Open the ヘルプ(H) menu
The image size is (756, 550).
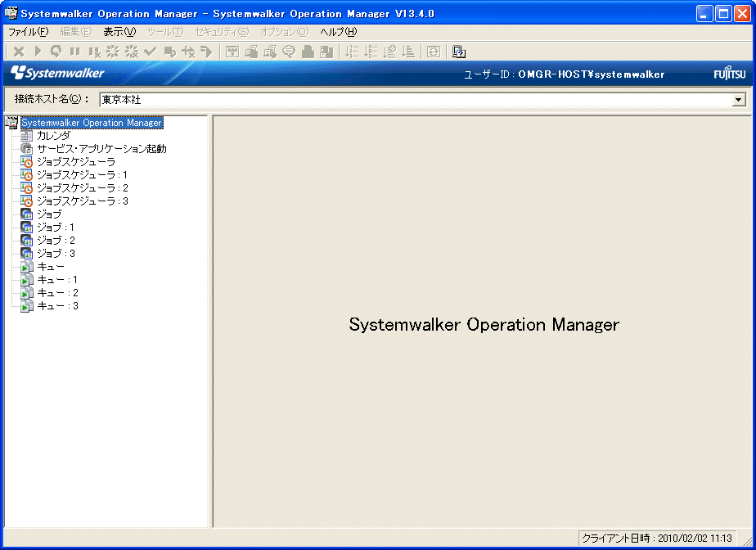coord(339,32)
